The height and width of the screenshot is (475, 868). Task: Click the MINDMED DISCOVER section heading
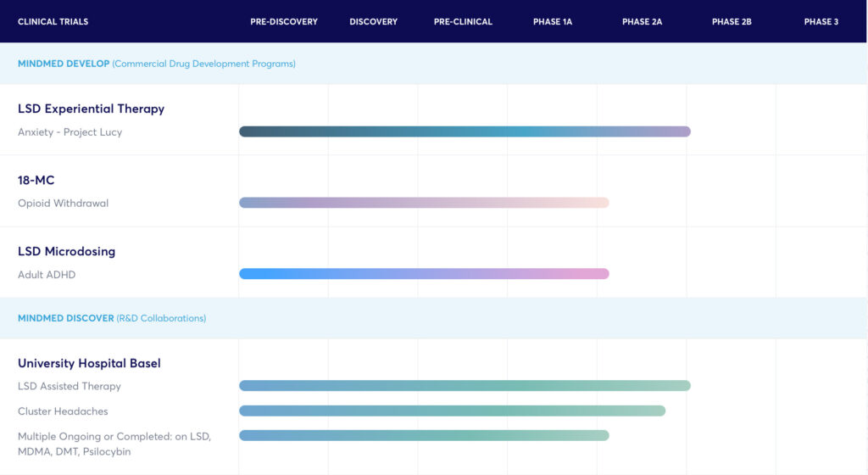(112, 318)
